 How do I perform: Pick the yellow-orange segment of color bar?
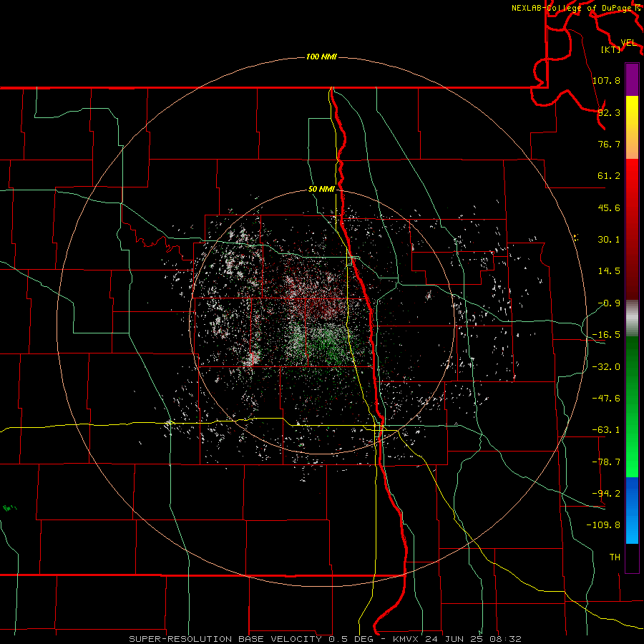click(x=632, y=127)
